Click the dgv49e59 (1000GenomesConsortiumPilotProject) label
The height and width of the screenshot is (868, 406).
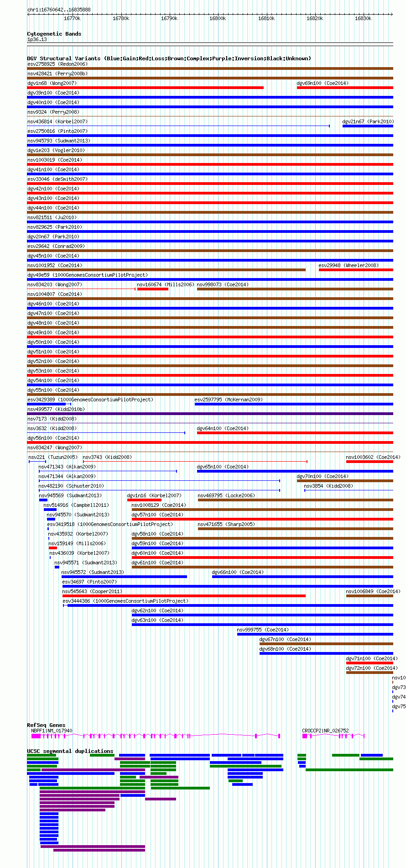tap(88, 275)
